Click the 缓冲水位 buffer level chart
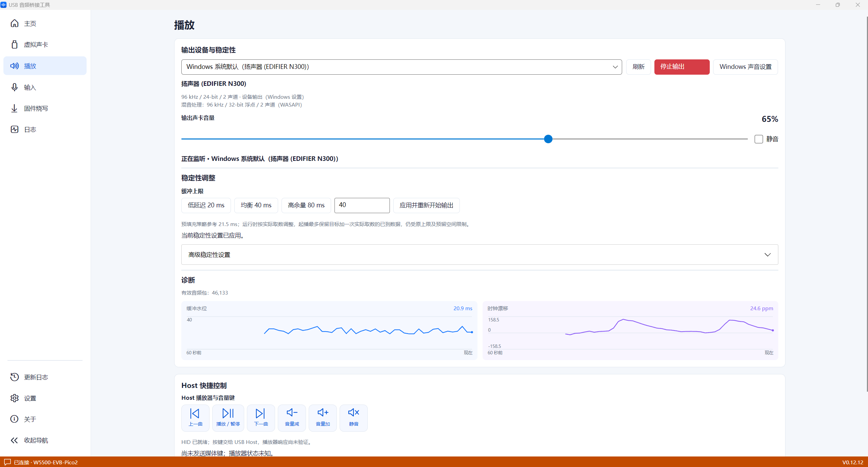Viewport: 868px width, 467px height. [x=329, y=330]
